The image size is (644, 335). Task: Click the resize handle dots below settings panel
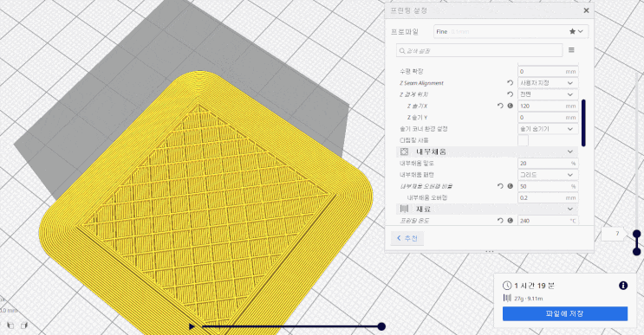pyautogui.click(x=490, y=251)
